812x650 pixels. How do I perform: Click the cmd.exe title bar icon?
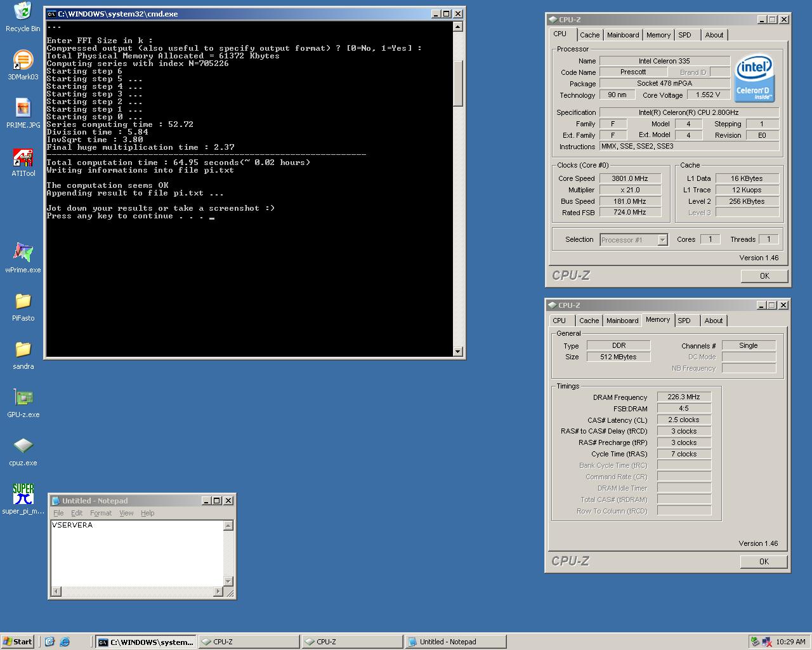click(x=51, y=13)
